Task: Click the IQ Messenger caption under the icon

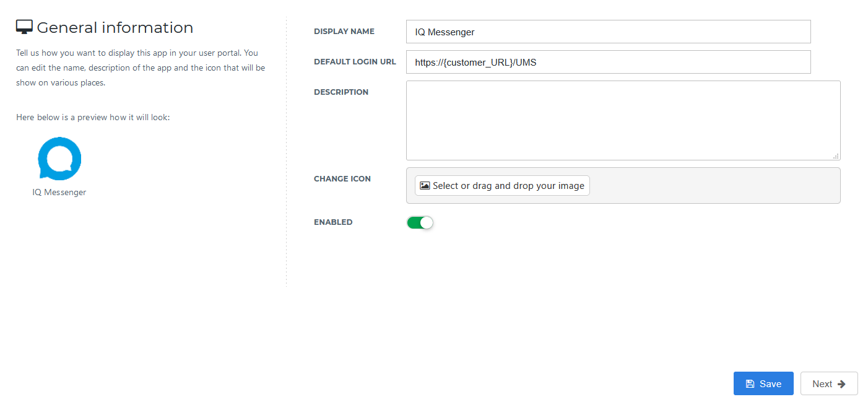Action: point(59,193)
